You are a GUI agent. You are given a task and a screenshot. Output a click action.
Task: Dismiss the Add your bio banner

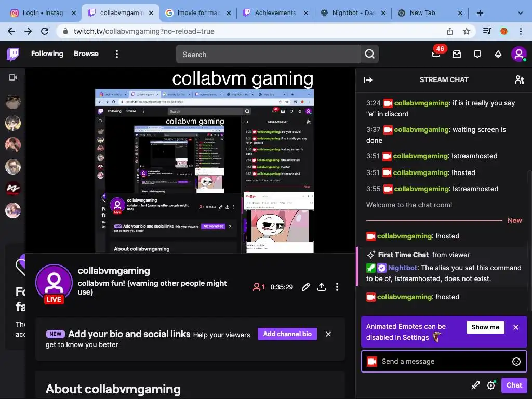[x=328, y=334]
